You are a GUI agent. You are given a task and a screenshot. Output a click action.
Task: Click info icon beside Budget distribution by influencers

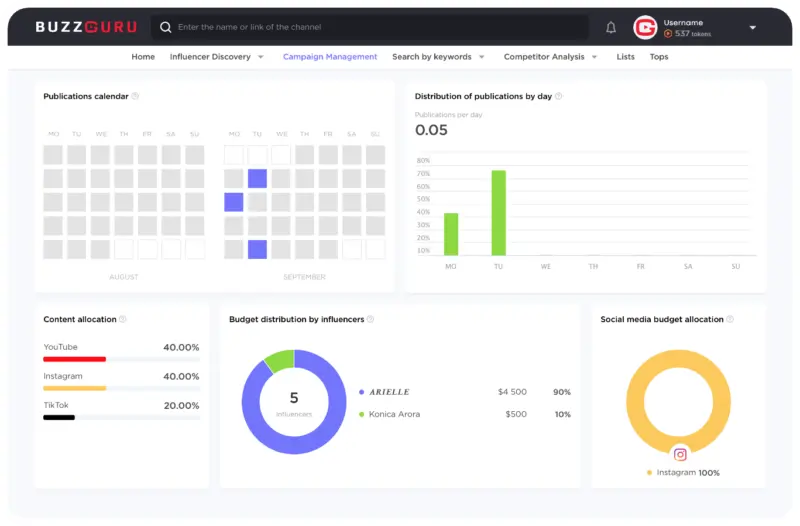[371, 320]
